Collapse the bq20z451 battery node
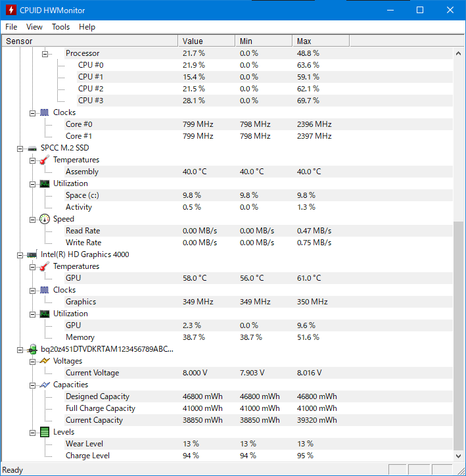 (20, 350)
